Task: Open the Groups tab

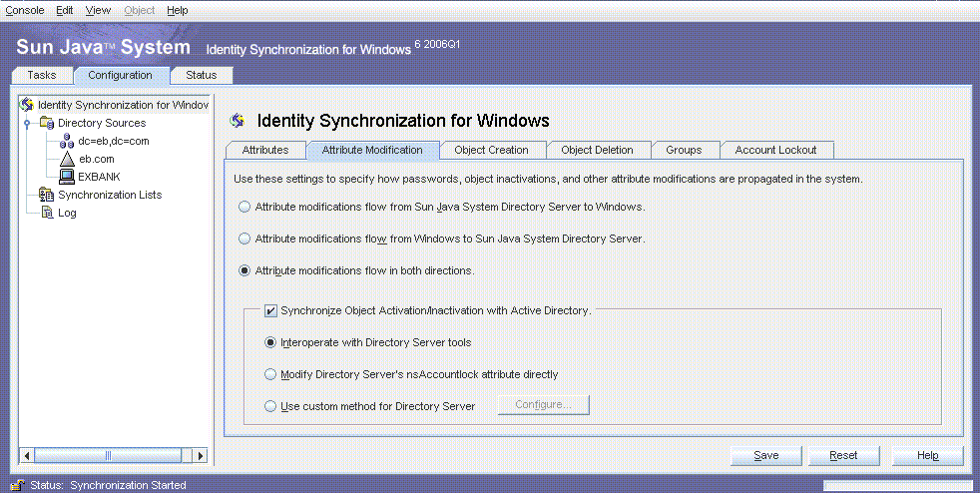Action: pos(684,150)
